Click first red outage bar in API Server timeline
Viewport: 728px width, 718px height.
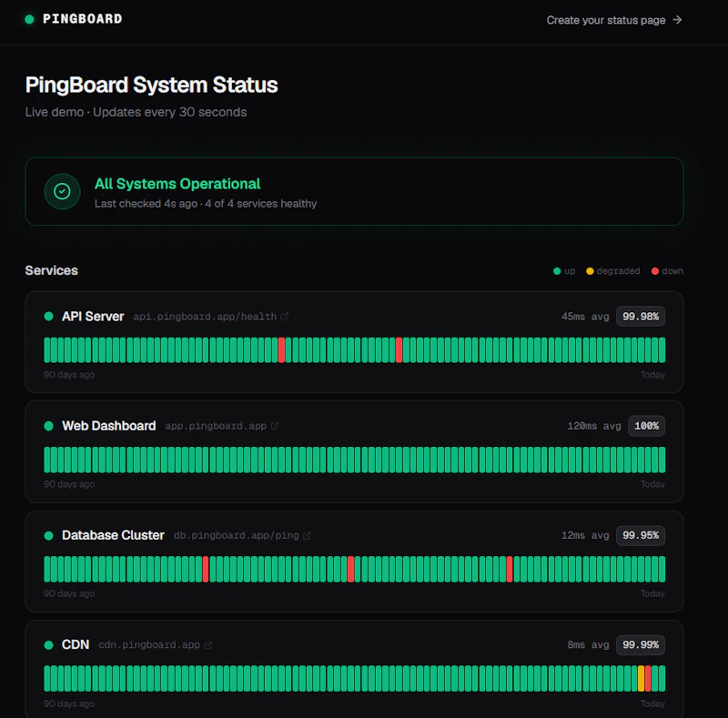pos(281,350)
